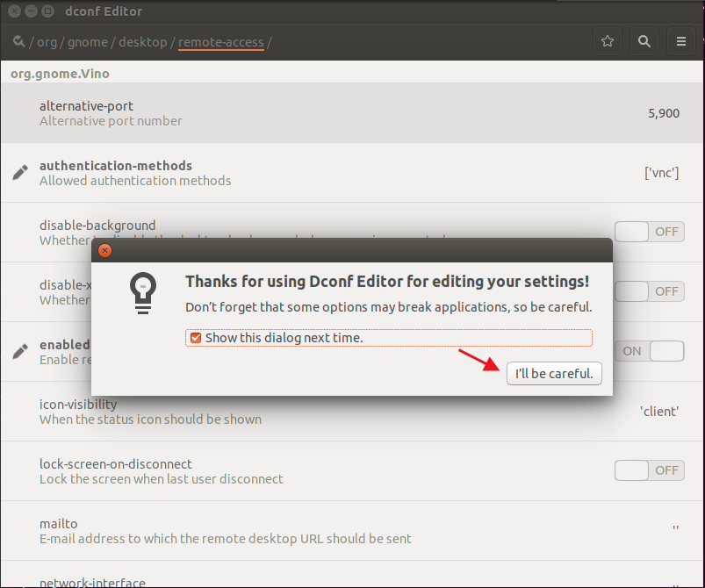Select the mailto row
This screenshot has width=705, height=588.
click(352, 530)
